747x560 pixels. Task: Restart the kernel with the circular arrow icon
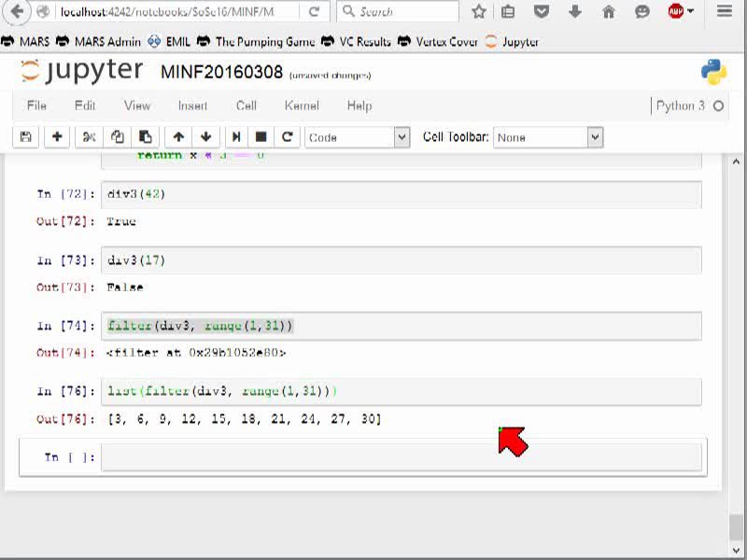[288, 137]
